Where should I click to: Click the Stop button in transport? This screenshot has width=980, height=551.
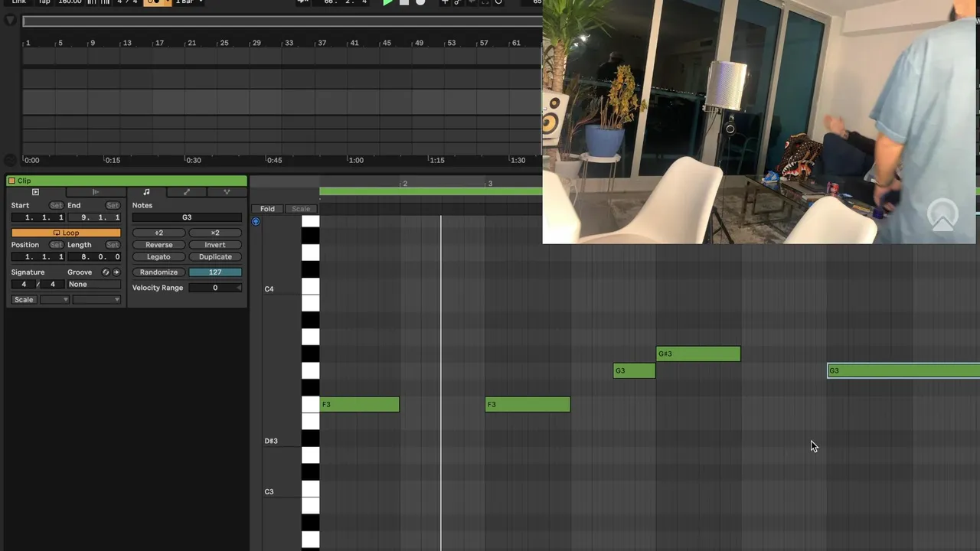pyautogui.click(x=404, y=2)
